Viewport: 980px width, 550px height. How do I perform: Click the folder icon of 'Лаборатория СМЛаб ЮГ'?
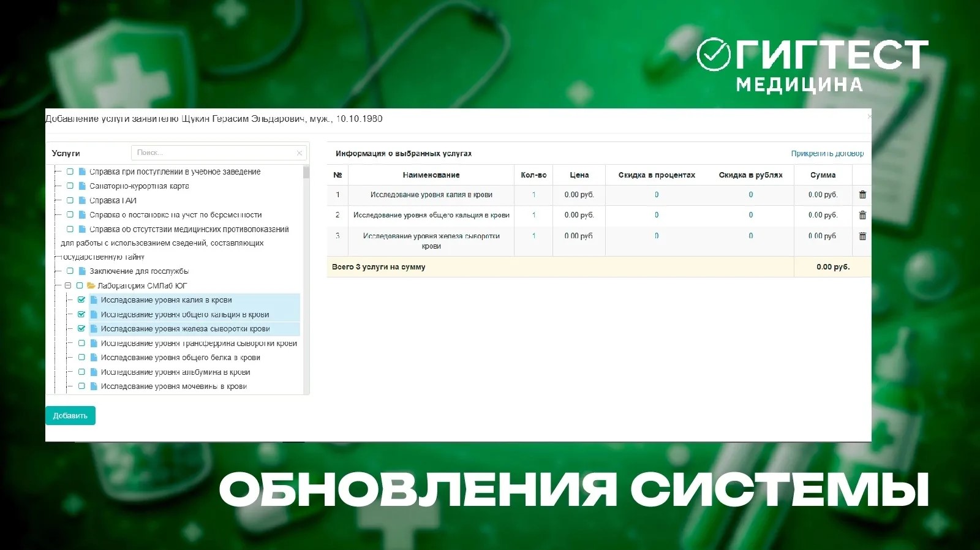pyautogui.click(x=91, y=285)
